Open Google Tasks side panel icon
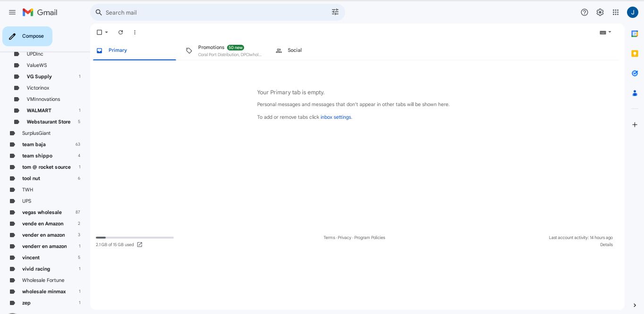644x314 pixels. 635,73
